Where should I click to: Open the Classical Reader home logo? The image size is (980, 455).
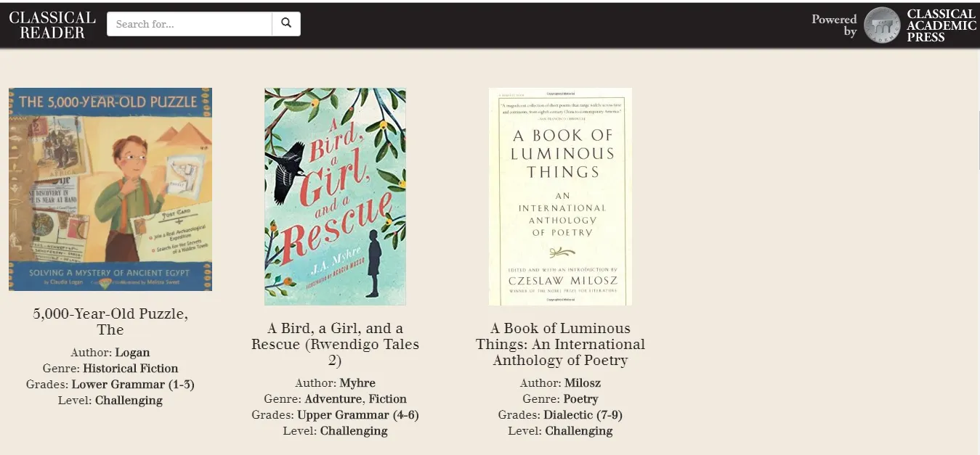(52, 25)
